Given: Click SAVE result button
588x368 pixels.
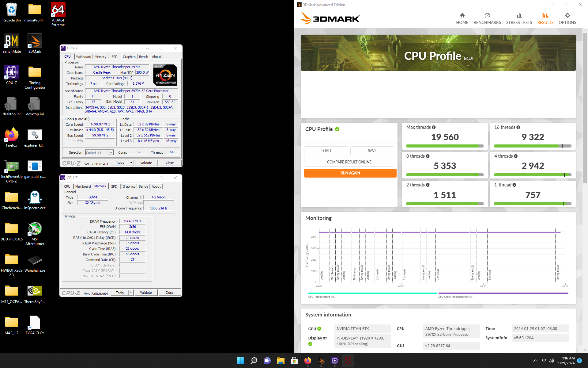Looking at the screenshot, I should tap(372, 151).
